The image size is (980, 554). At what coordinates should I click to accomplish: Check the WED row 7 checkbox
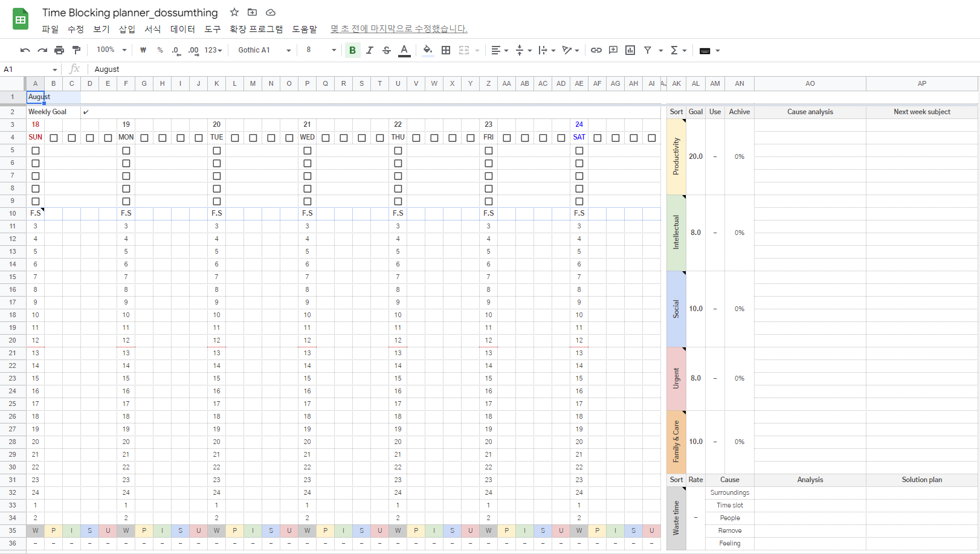point(308,176)
